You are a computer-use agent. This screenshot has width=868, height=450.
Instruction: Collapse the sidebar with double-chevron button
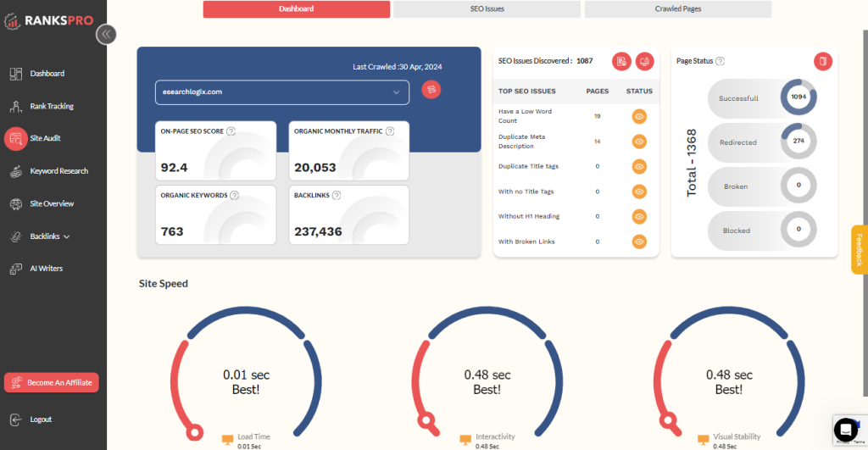[106, 34]
